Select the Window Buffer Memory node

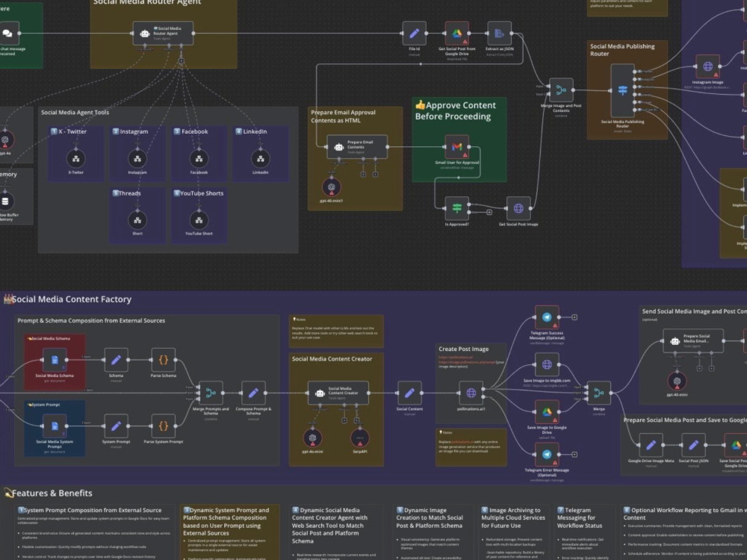[x=5, y=202]
